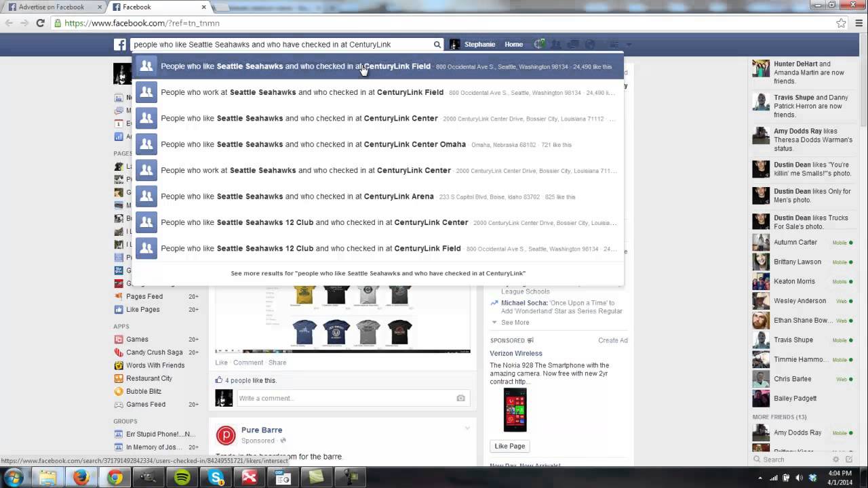Go to Home in Facebook top bar
Image resolution: width=868 pixels, height=488 pixels.
[x=513, y=45]
